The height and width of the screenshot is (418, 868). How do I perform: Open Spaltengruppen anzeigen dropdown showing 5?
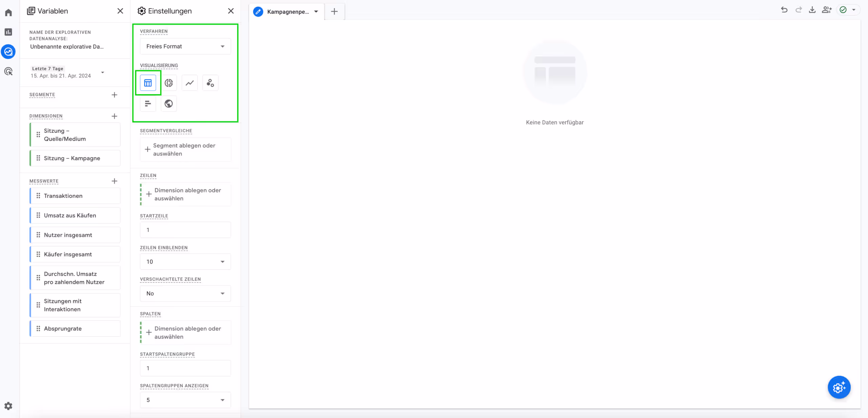click(185, 400)
